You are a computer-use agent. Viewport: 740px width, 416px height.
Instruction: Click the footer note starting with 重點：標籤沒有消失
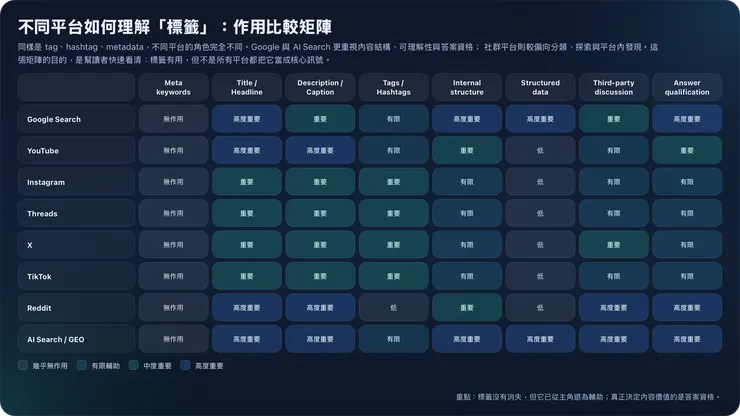pyautogui.click(x=588, y=397)
